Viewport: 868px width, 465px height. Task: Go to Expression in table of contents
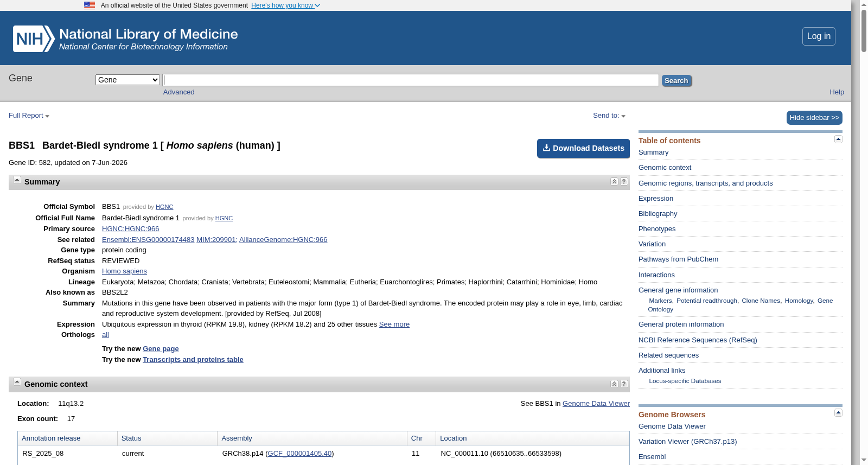[656, 199]
